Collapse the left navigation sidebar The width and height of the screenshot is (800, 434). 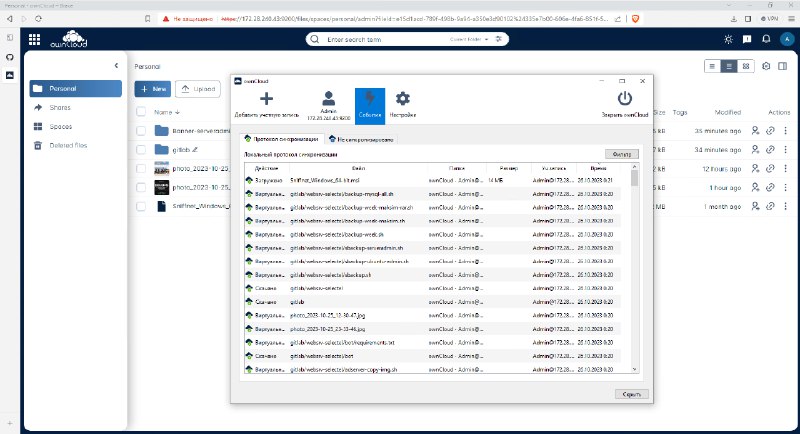point(116,66)
